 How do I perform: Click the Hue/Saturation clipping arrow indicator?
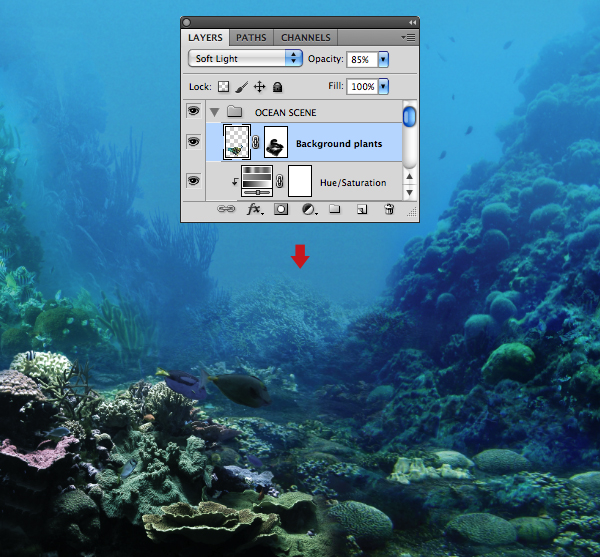[235, 182]
